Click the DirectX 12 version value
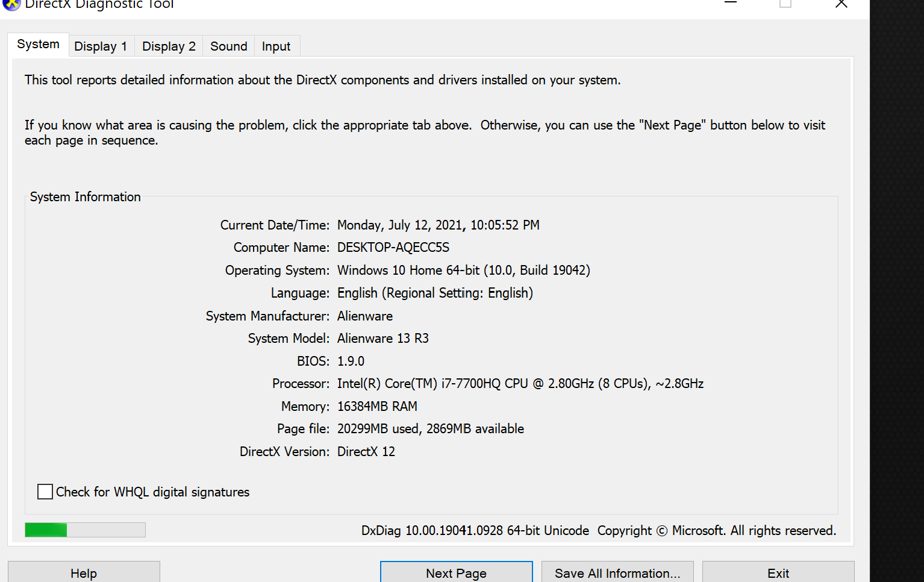This screenshot has width=924, height=582. 366,452
